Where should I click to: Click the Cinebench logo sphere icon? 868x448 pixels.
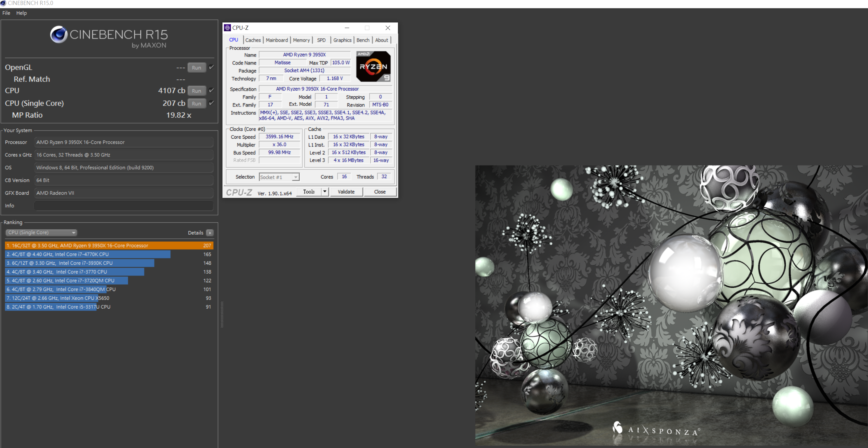click(59, 34)
